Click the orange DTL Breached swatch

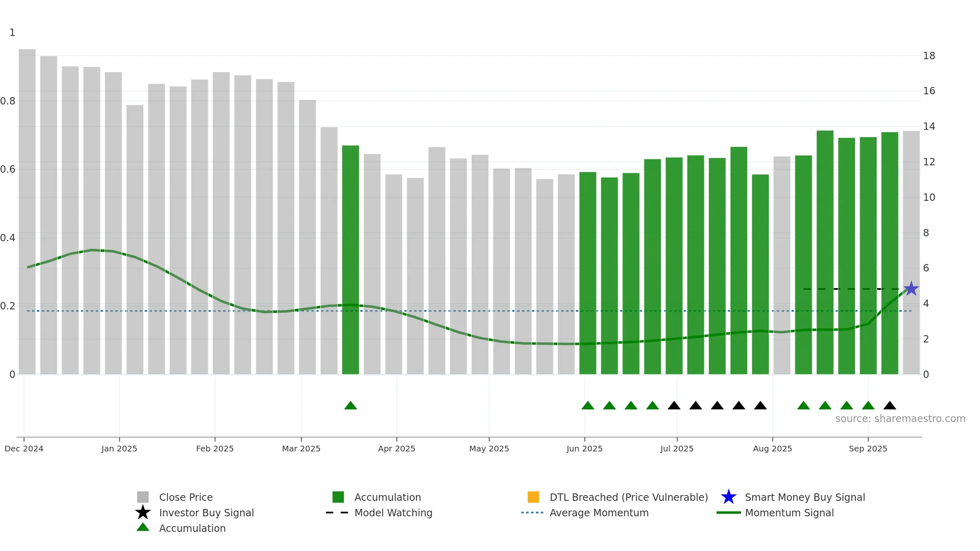[x=533, y=497]
